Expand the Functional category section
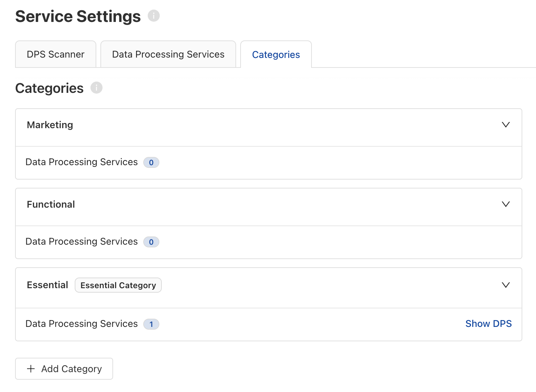Viewport: 536px width, 392px height. click(x=506, y=204)
